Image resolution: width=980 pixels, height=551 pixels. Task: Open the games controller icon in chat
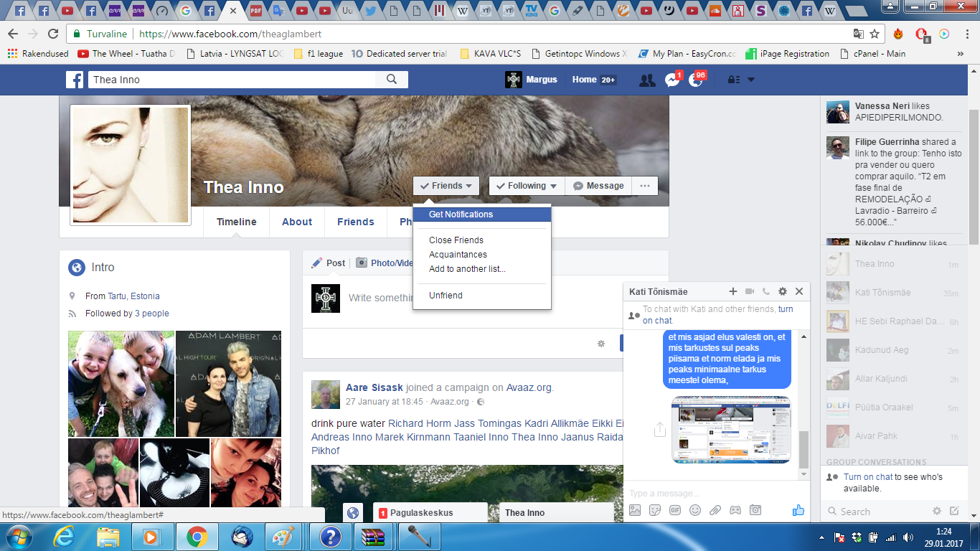(735, 510)
